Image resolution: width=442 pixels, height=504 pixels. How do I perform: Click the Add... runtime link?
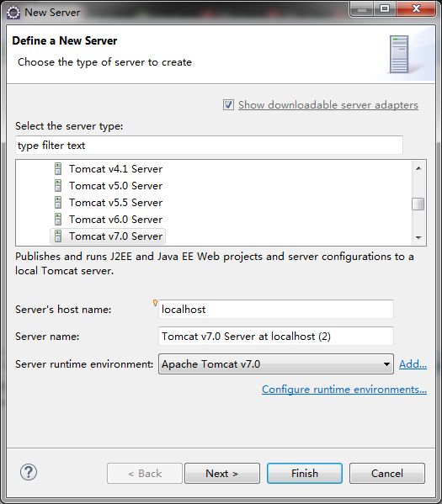click(x=413, y=364)
